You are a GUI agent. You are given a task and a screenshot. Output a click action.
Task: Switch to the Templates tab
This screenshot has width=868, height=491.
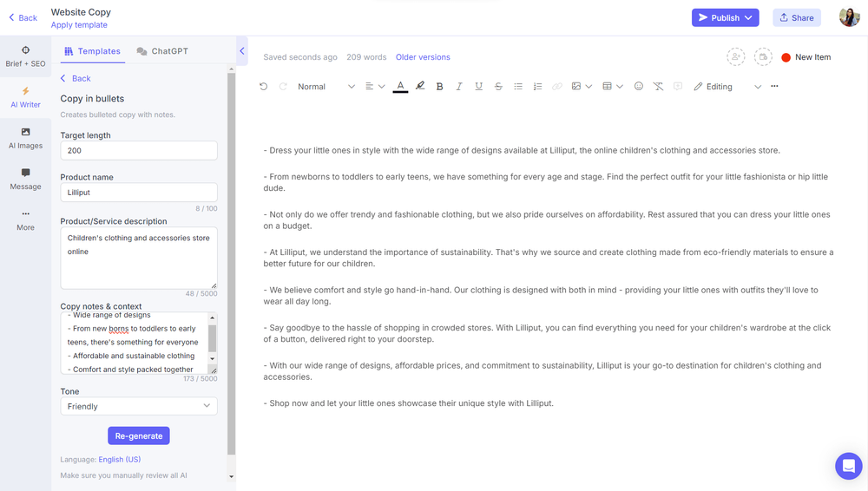[93, 51]
